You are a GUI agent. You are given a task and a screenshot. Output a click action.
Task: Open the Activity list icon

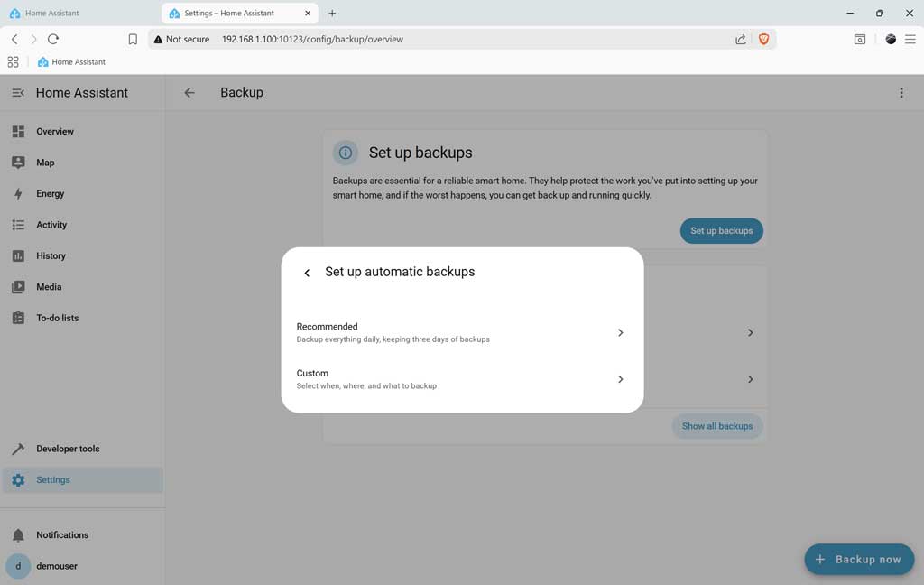[18, 225]
